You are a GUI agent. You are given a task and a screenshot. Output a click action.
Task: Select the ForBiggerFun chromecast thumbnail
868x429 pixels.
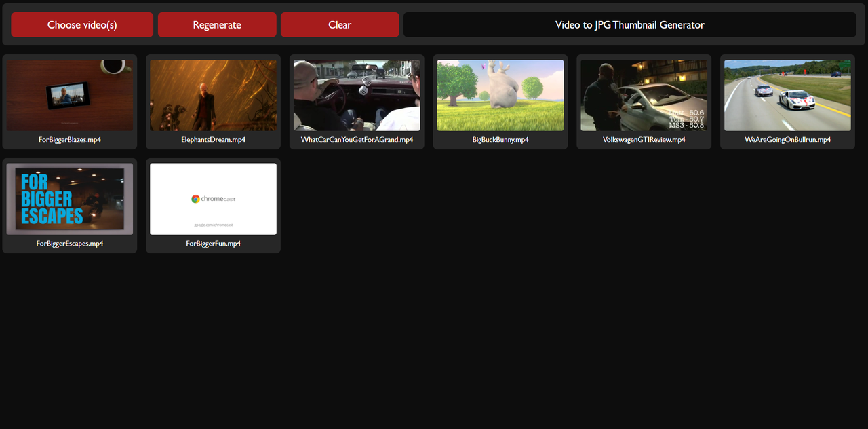(213, 199)
